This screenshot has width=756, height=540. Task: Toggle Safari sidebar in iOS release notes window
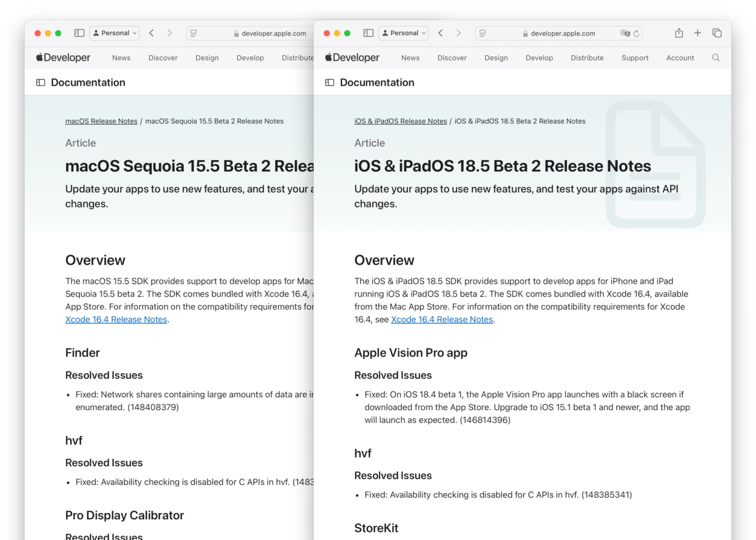click(x=368, y=33)
